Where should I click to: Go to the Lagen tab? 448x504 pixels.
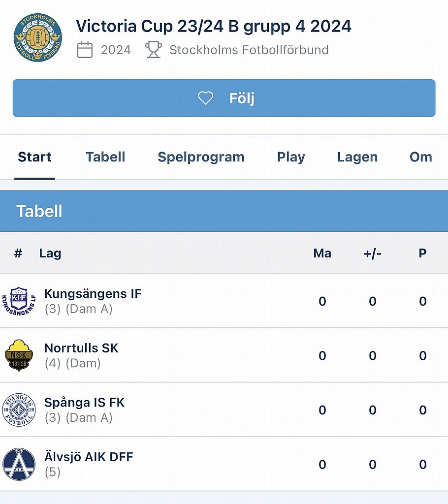click(x=357, y=157)
